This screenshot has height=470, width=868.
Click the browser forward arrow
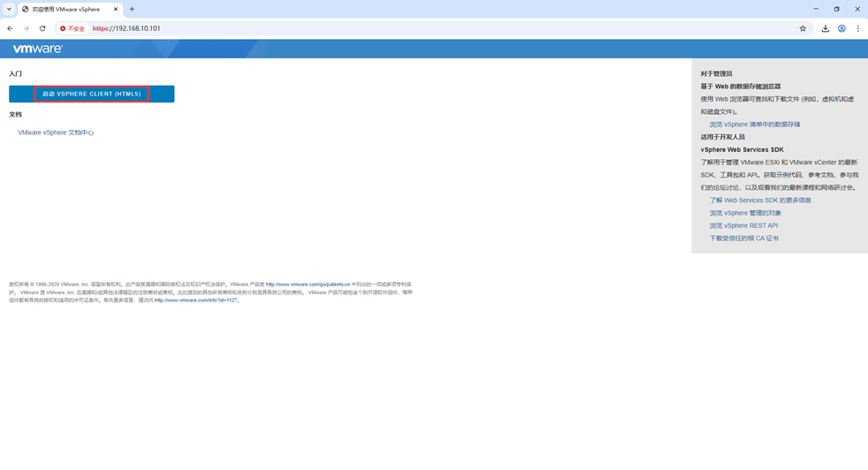(26, 28)
